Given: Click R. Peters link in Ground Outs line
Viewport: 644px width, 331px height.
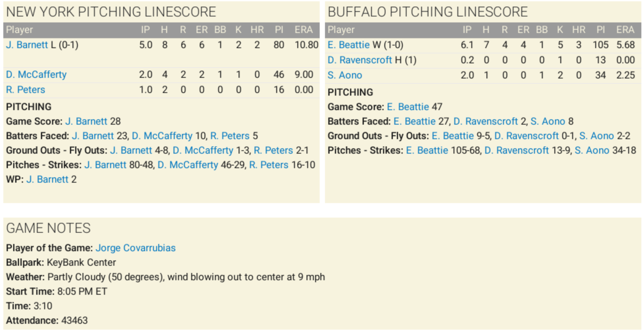Looking at the screenshot, I should pos(273,150).
